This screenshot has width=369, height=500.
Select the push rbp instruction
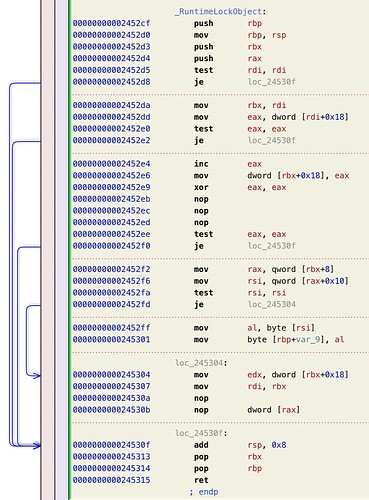(x=228, y=23)
